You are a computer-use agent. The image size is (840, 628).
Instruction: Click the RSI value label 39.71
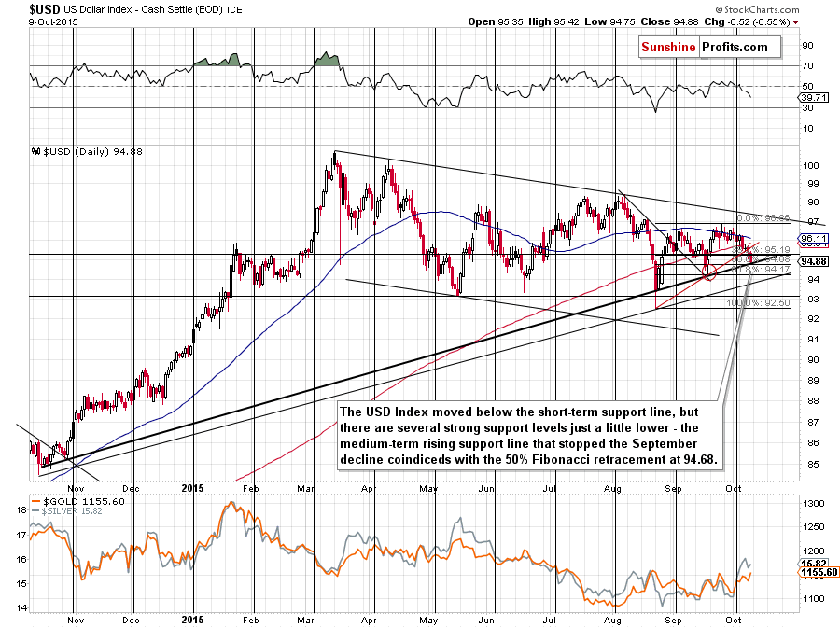coord(814,97)
